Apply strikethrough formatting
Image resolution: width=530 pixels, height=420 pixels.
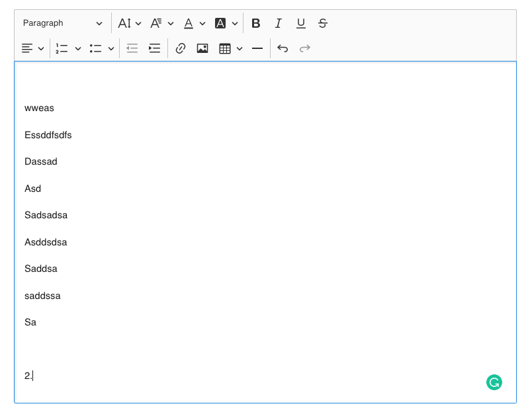click(x=322, y=22)
